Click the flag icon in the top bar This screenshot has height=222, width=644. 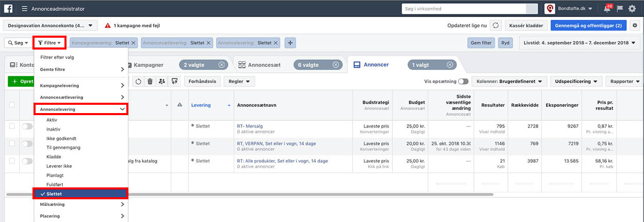620,9
